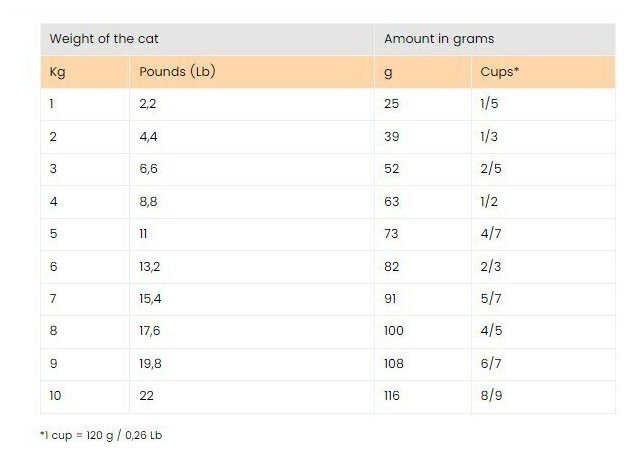Click the 'Weight of the cat' header
The image size is (632, 453).
click(x=104, y=39)
